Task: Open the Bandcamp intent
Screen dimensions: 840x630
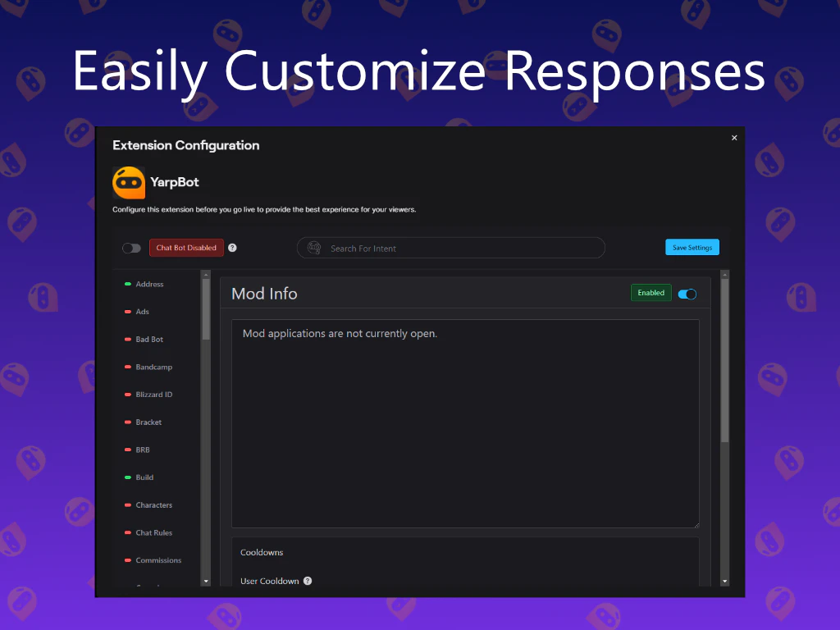Action: [153, 367]
